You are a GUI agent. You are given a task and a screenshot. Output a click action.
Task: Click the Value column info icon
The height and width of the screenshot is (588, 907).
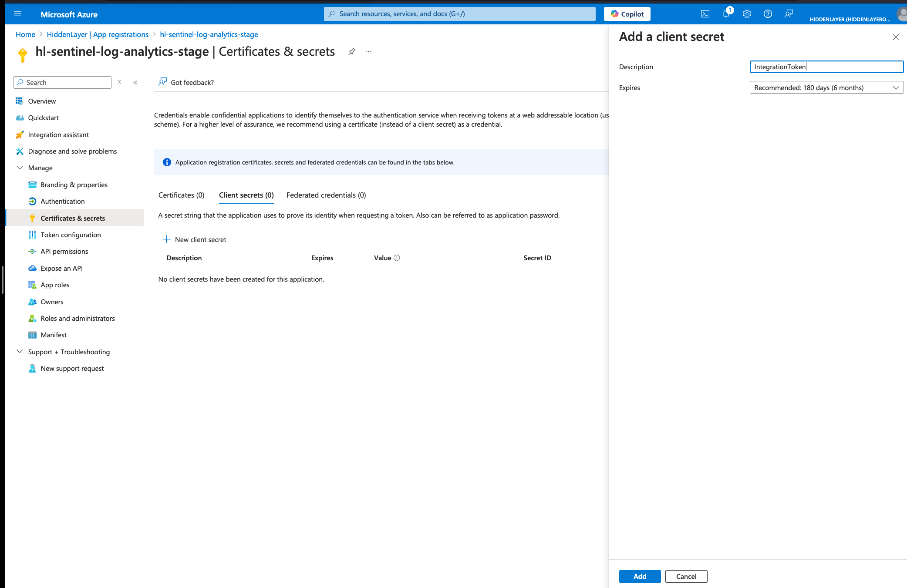tap(397, 258)
